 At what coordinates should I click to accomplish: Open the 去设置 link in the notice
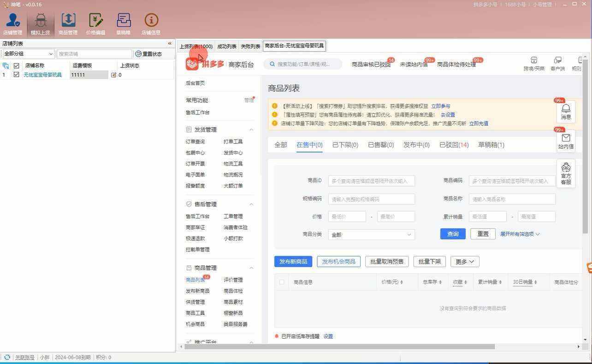click(448, 115)
